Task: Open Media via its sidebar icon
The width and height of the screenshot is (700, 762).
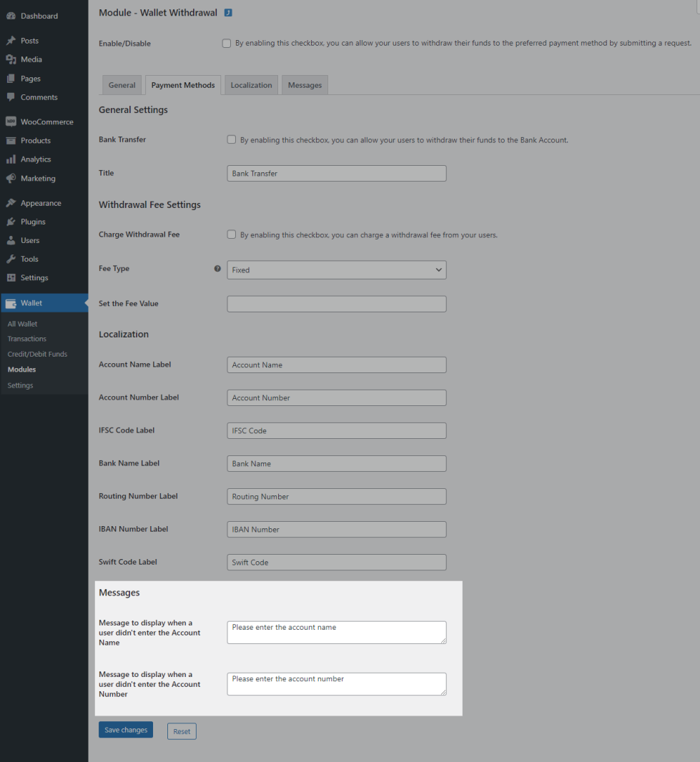Action: [x=11, y=59]
